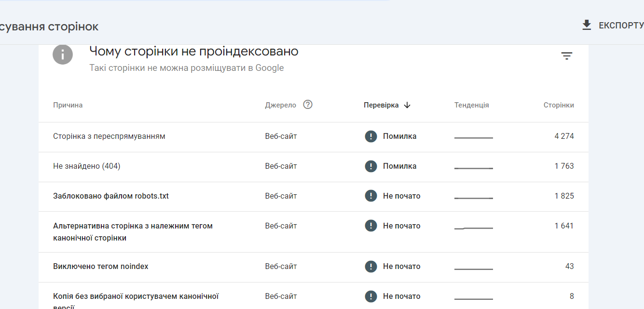644x309 pixels.
Task: Click the page count 8
Action: 572,296
